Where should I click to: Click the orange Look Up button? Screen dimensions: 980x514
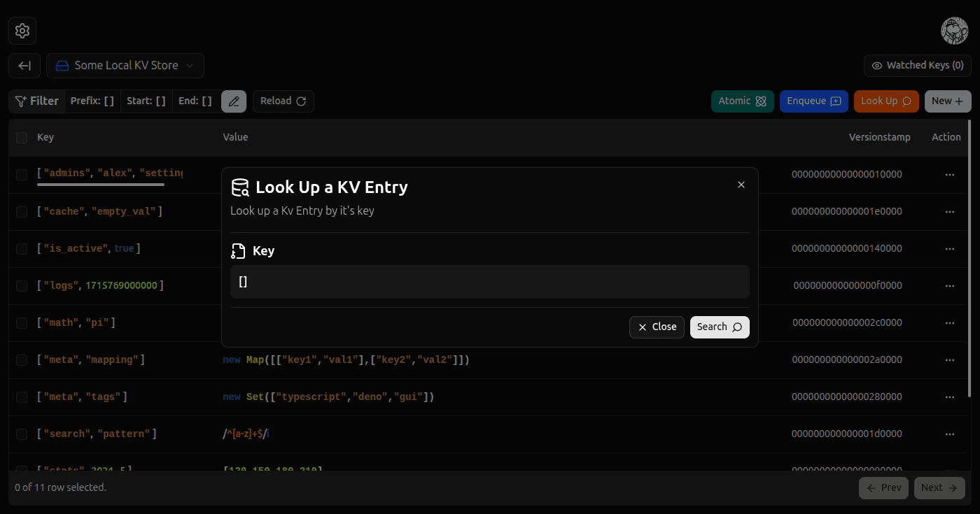point(886,101)
